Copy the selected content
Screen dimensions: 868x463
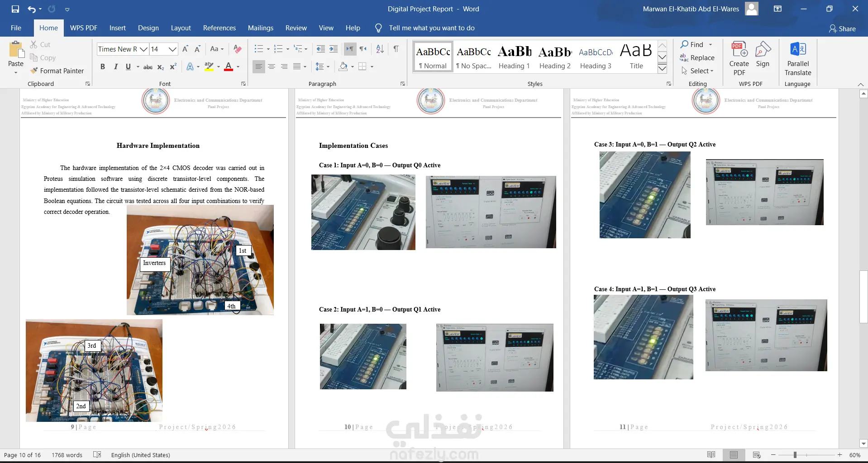click(43, 58)
